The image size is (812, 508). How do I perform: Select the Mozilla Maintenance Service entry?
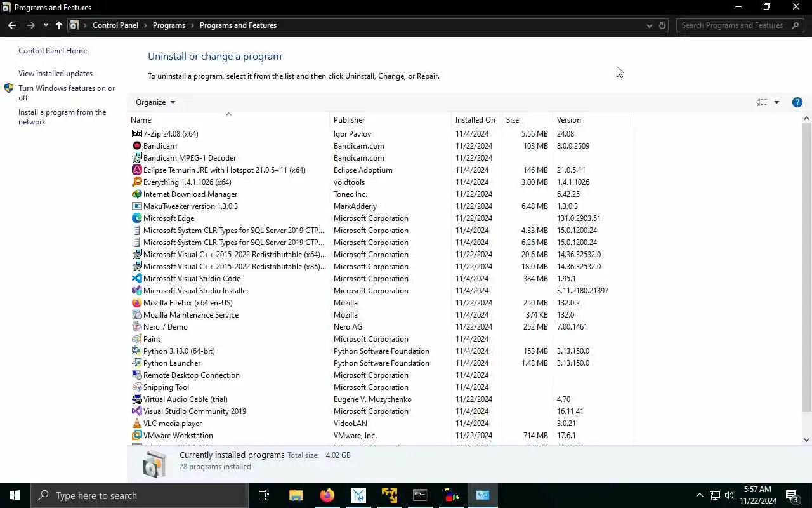[x=382, y=315]
